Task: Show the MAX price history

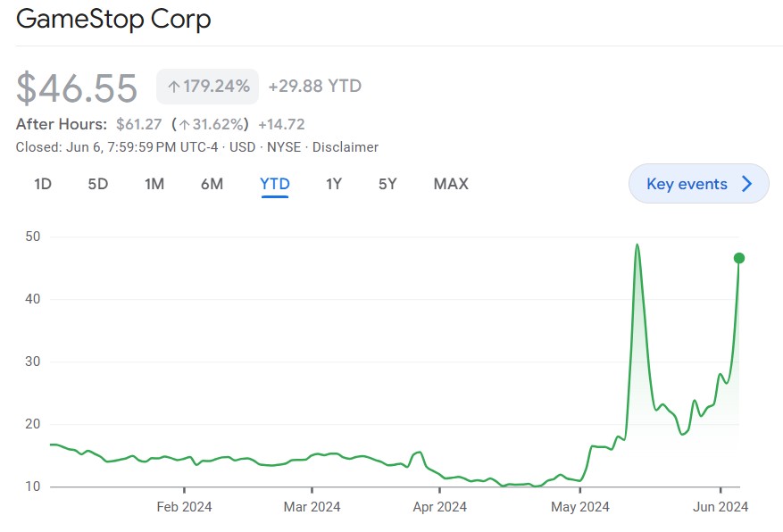Action: click(x=451, y=184)
